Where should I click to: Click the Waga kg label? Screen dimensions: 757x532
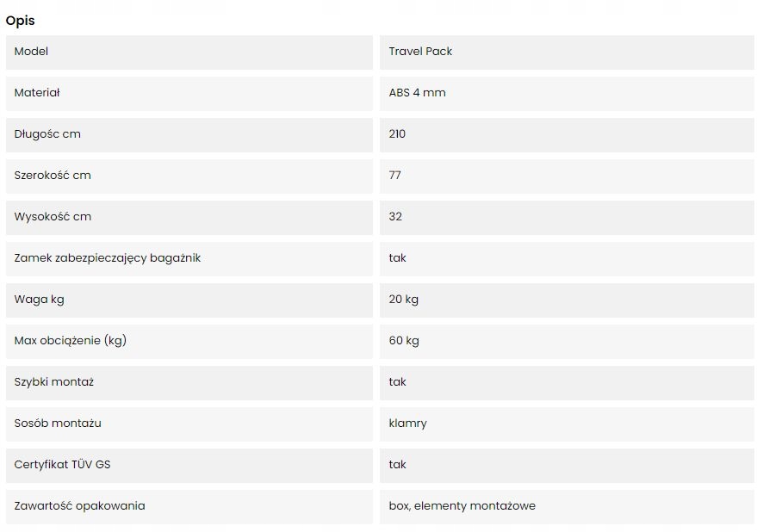tap(40, 300)
